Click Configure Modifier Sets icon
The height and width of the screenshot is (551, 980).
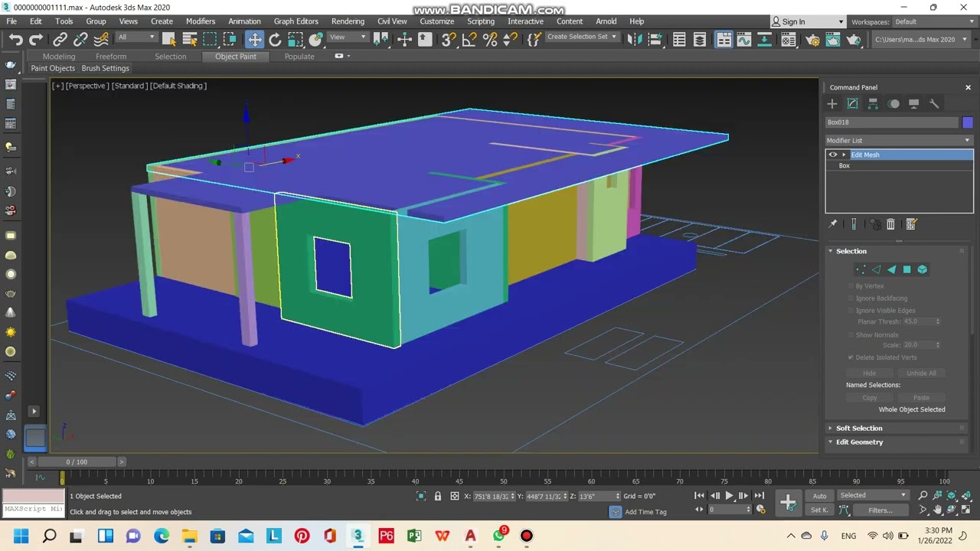point(911,224)
